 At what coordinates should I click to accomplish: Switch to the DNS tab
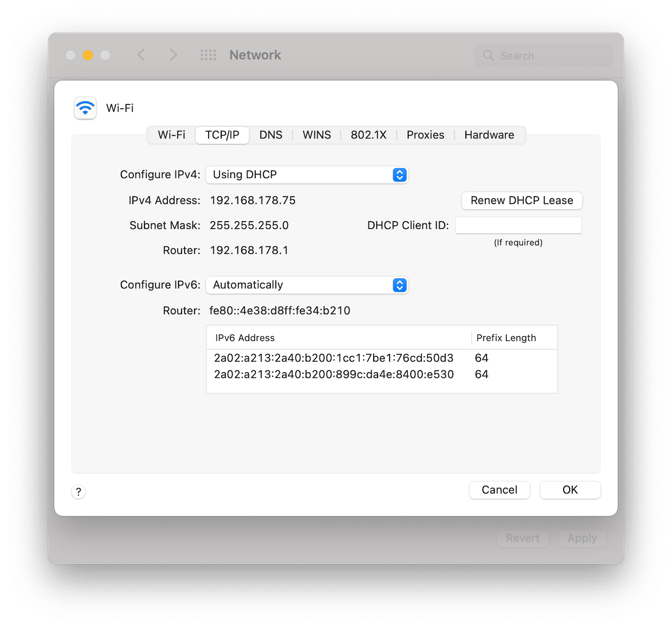pos(270,134)
